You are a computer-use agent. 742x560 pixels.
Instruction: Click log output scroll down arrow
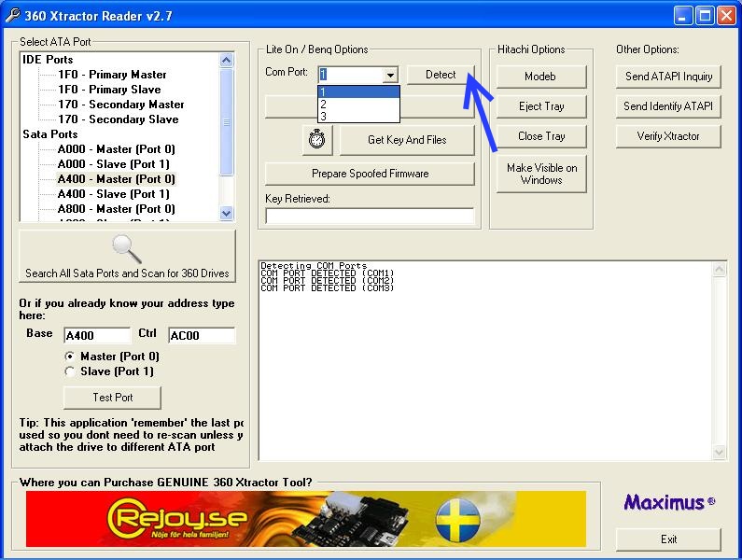click(719, 452)
